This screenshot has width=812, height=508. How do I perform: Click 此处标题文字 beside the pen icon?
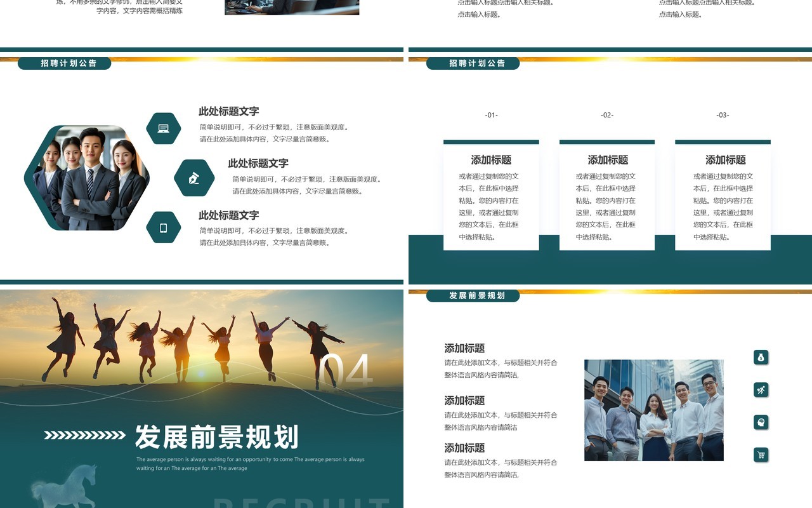coord(258,163)
